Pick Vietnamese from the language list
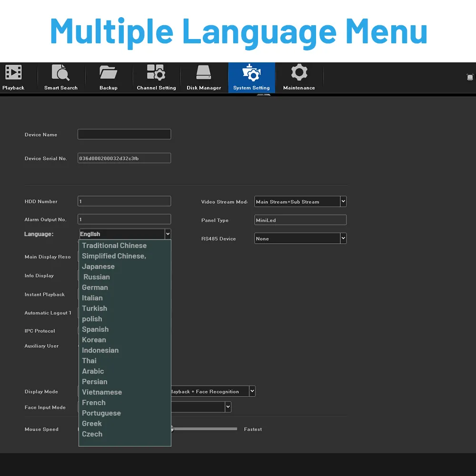Screen dimensions: 476x476 pyautogui.click(x=102, y=392)
